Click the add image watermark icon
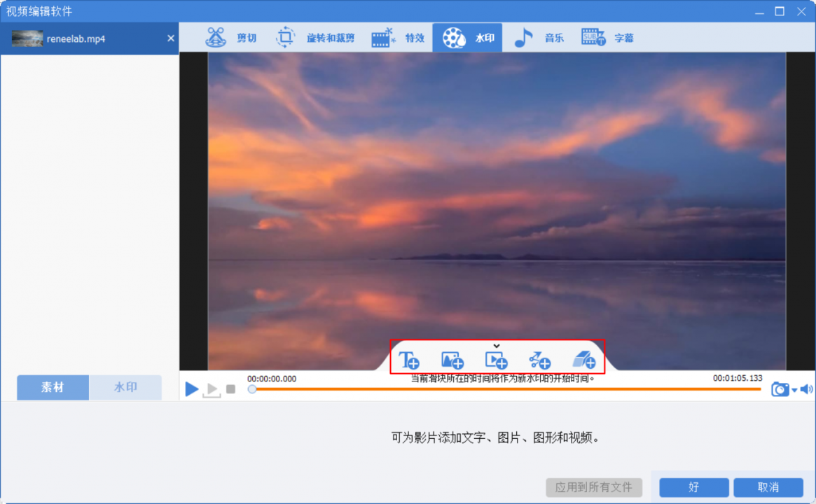This screenshot has height=504, width=816. [x=452, y=360]
